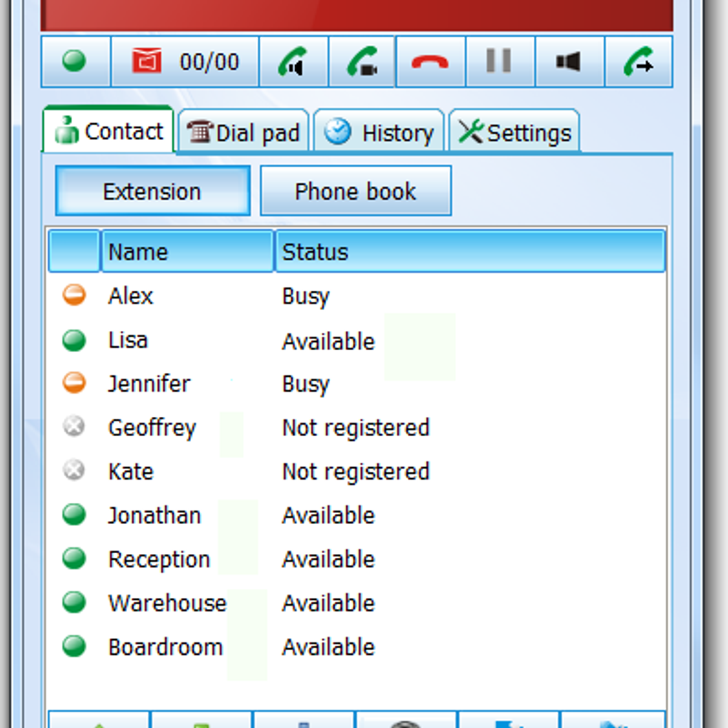Transfer the call with arrow handset icon
The image size is (728, 728).
coord(638,61)
